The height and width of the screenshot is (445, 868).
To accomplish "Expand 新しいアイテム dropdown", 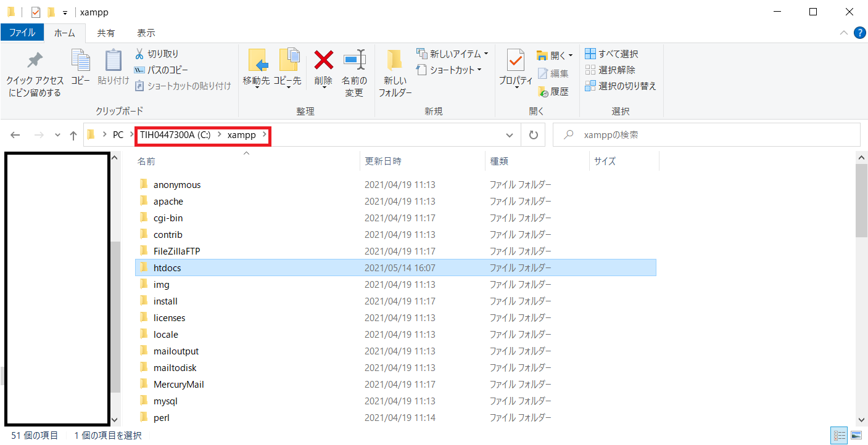I will (x=486, y=54).
